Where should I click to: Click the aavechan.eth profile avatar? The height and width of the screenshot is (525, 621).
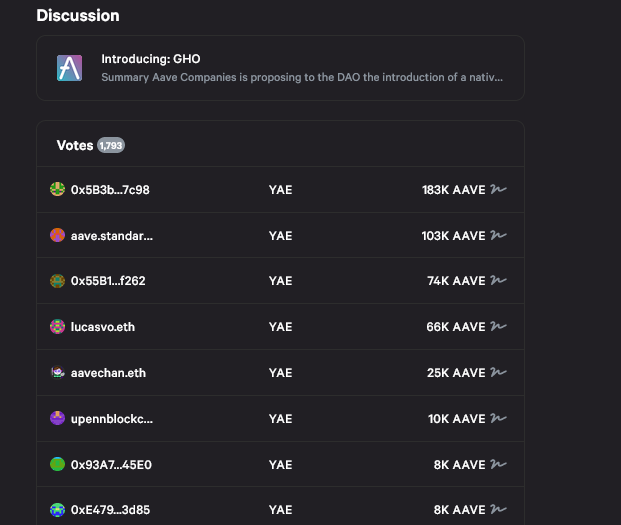pos(57,373)
